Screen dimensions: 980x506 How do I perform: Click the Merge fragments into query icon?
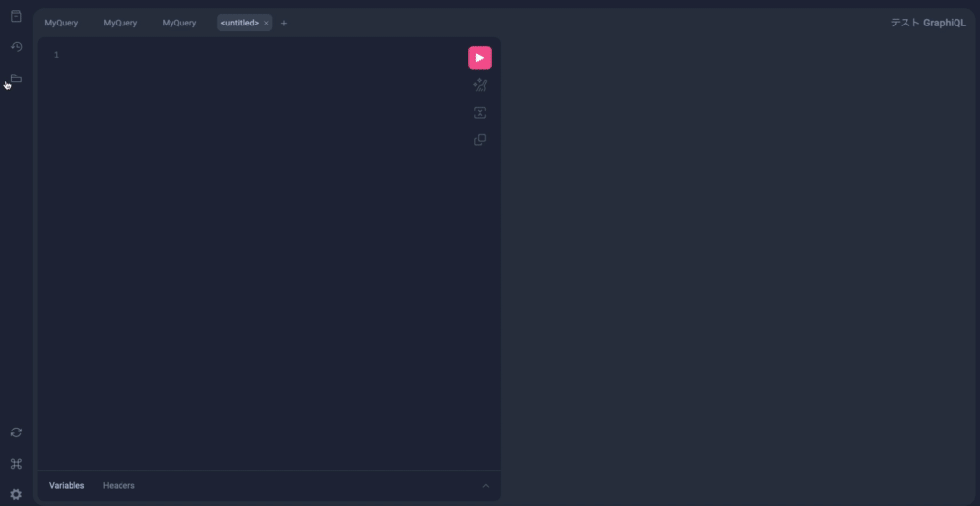pyautogui.click(x=480, y=113)
